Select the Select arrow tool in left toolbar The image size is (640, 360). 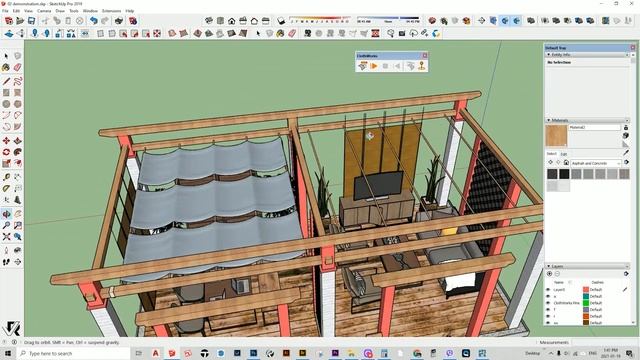6,56
